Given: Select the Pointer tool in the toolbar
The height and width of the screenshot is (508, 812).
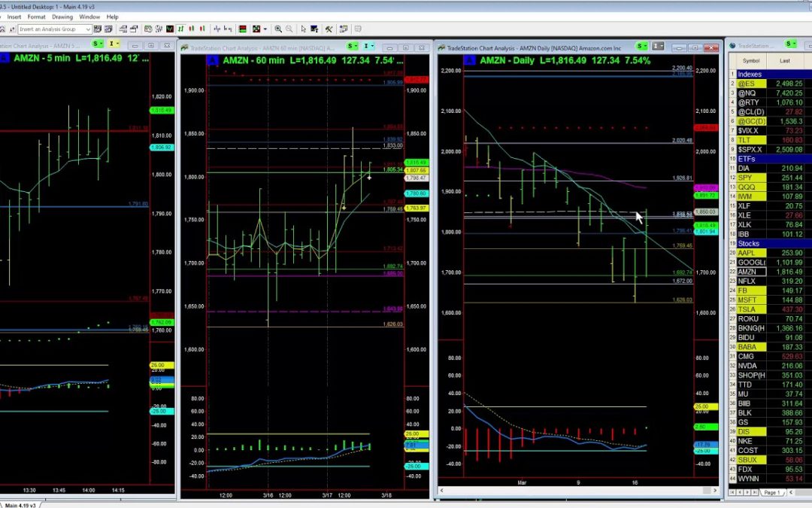Looking at the screenshot, I should pyautogui.click(x=304, y=29).
